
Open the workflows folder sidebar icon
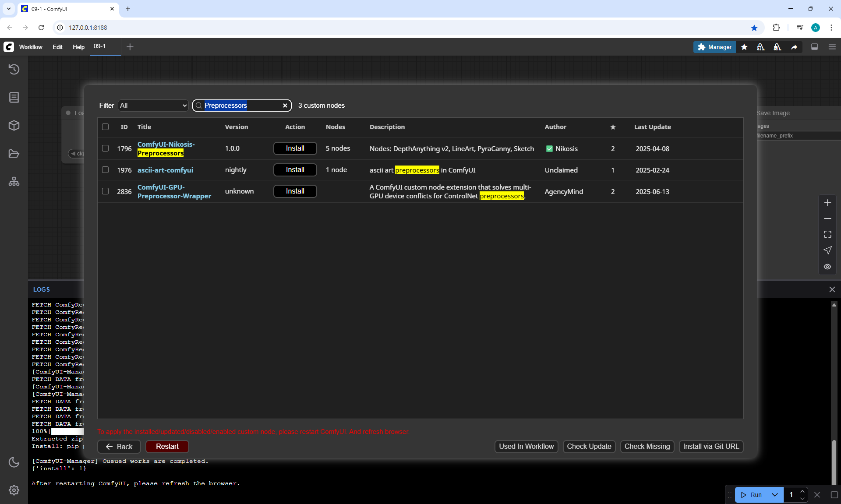(x=14, y=154)
